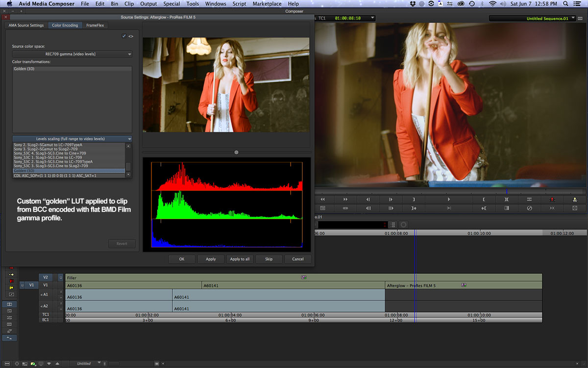Screen dimensions: 588x368
Task: Toggle the source V1 monitor square
Action: (22, 285)
